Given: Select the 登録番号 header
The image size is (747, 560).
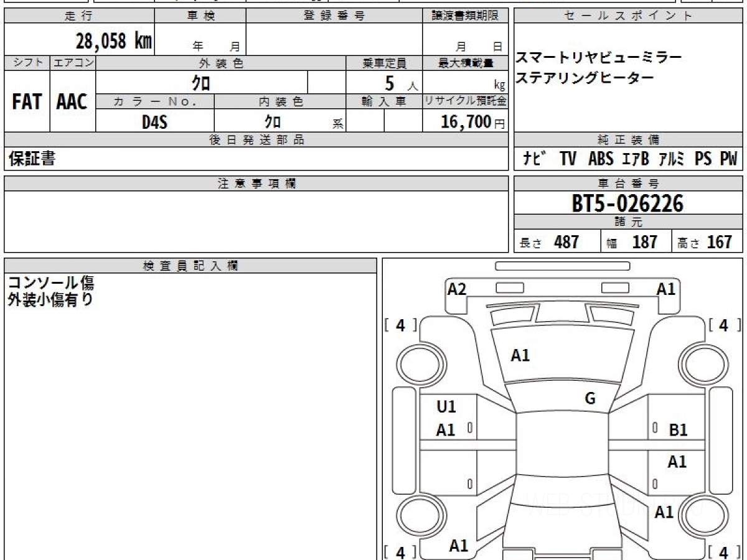Looking at the screenshot, I should (334, 16).
